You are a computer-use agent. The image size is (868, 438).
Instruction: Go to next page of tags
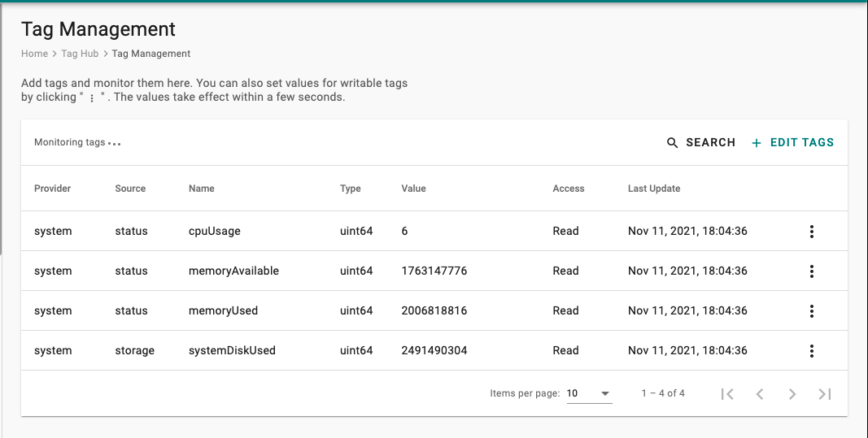coord(792,394)
